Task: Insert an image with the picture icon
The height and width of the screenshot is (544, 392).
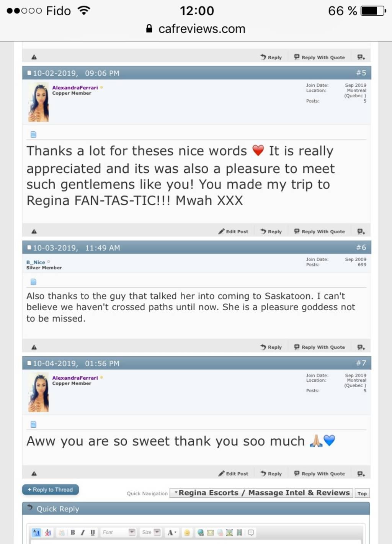Action: (x=229, y=533)
